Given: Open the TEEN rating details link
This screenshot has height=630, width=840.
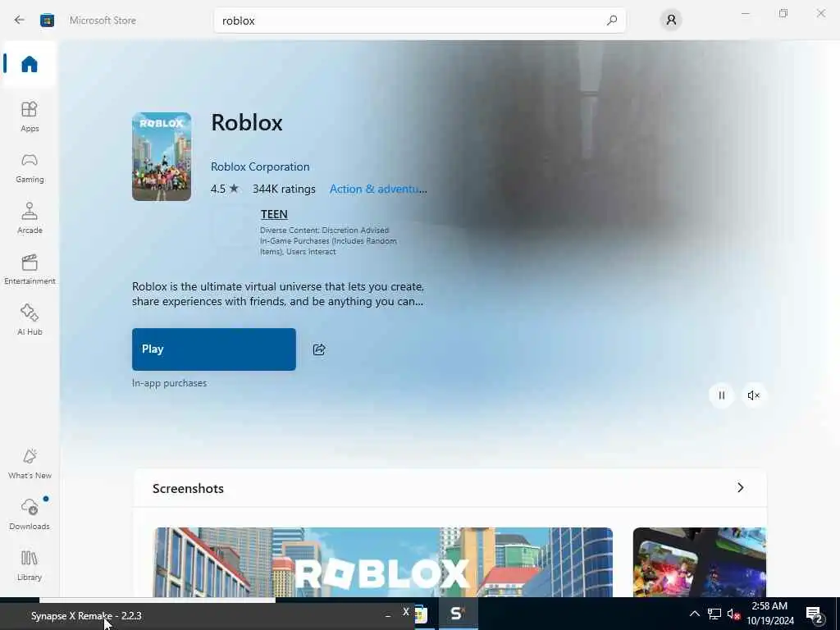Looking at the screenshot, I should [x=274, y=214].
